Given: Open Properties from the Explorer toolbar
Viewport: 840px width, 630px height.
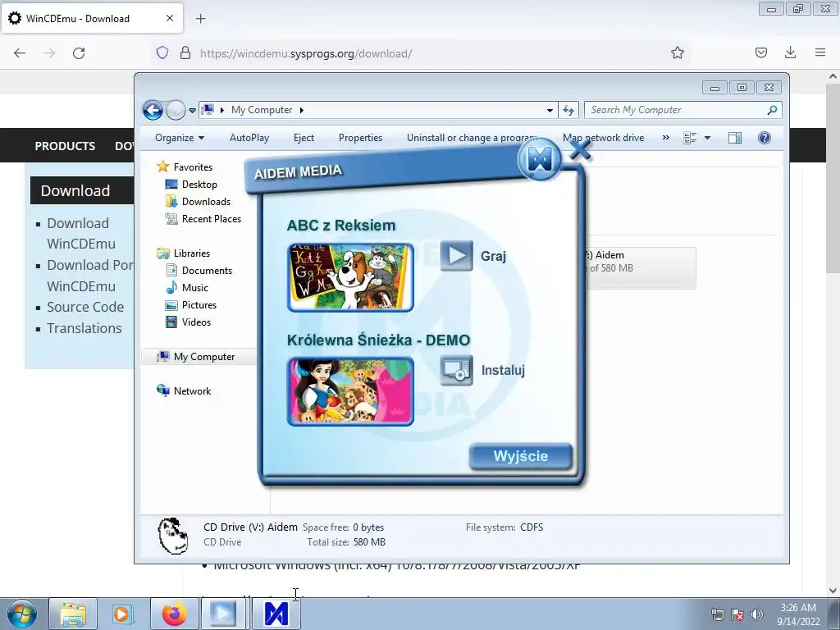Looking at the screenshot, I should (361, 138).
